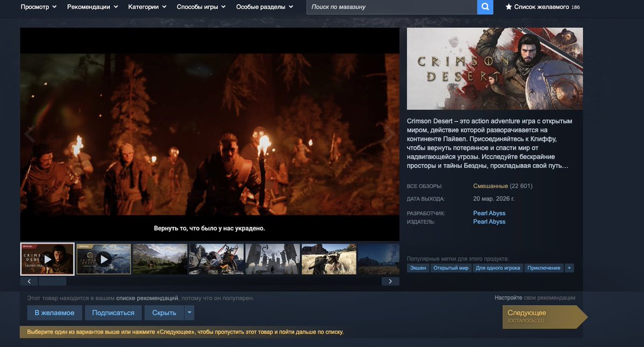Focus the Поиск по магазину search field

coord(392,7)
